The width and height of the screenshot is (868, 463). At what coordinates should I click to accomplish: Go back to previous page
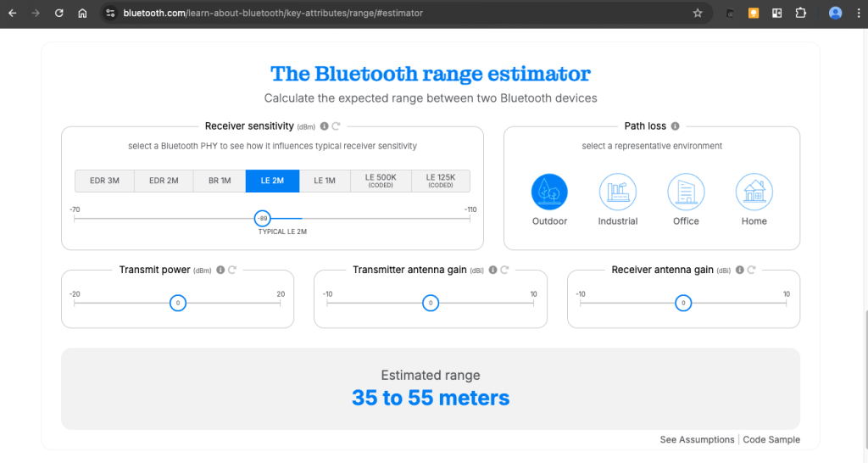point(12,13)
